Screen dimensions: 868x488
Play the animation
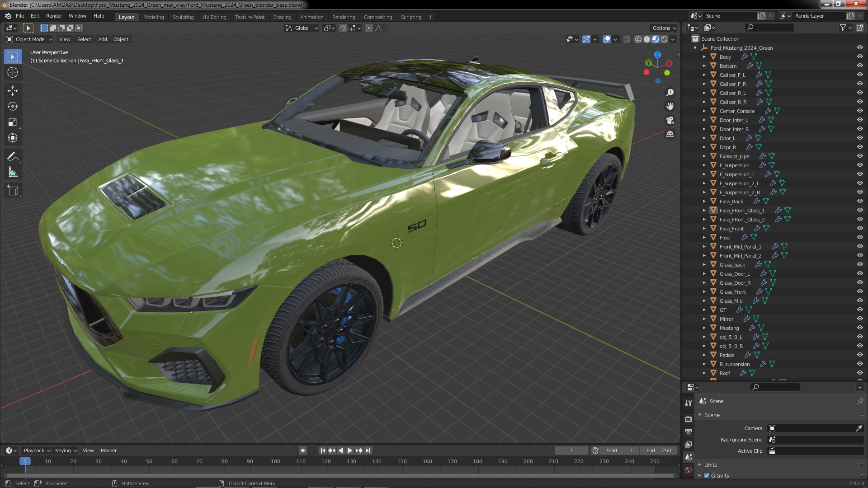coord(349,450)
